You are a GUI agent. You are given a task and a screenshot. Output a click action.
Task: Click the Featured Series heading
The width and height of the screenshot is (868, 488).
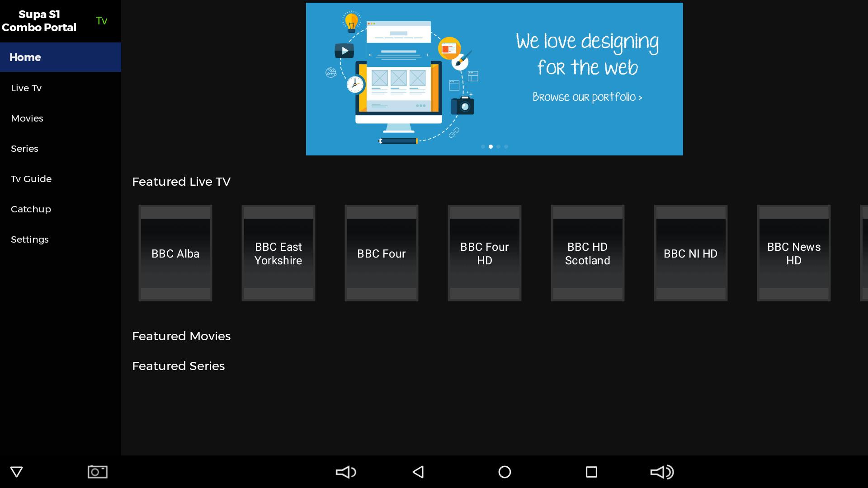click(178, 366)
